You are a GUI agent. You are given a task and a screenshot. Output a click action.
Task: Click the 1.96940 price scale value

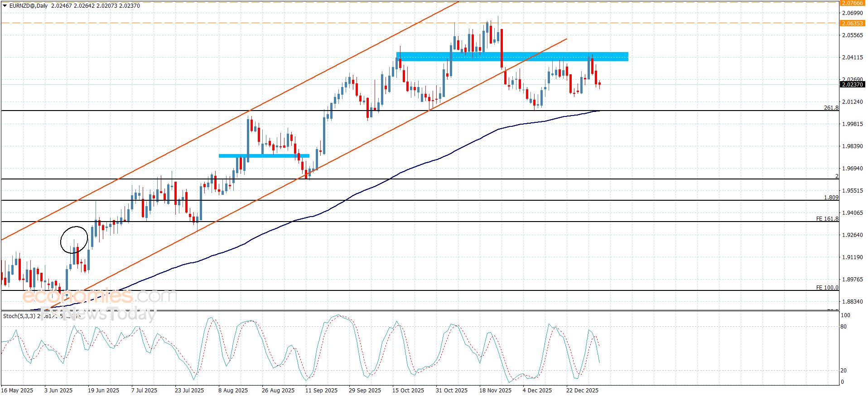coord(852,169)
